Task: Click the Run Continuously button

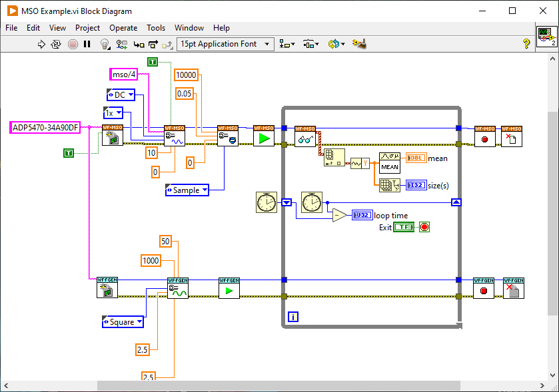Action: 55,44
